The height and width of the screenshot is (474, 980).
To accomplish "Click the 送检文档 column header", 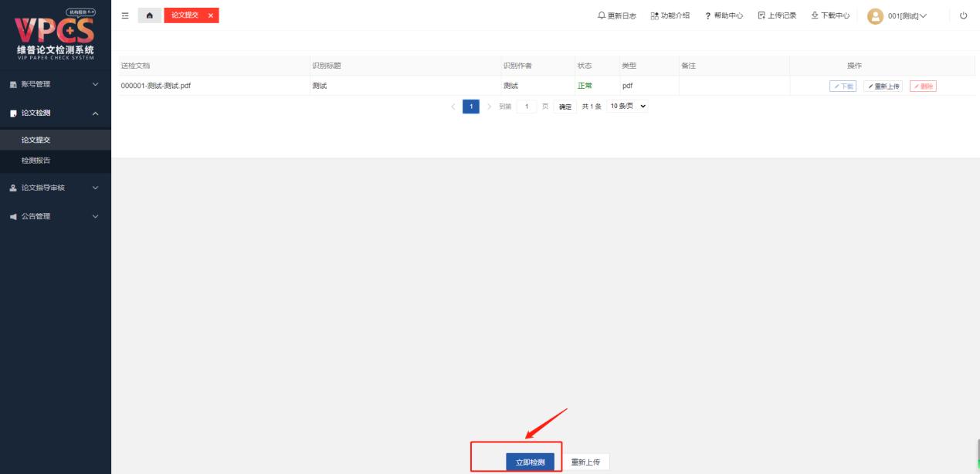I will tap(135, 66).
